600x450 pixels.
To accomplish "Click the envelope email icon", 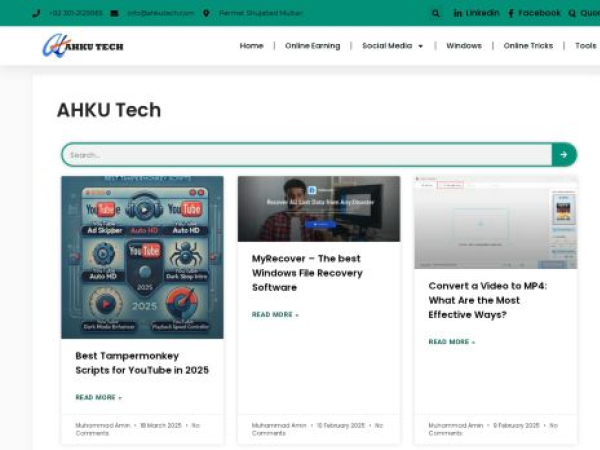I will tap(114, 13).
